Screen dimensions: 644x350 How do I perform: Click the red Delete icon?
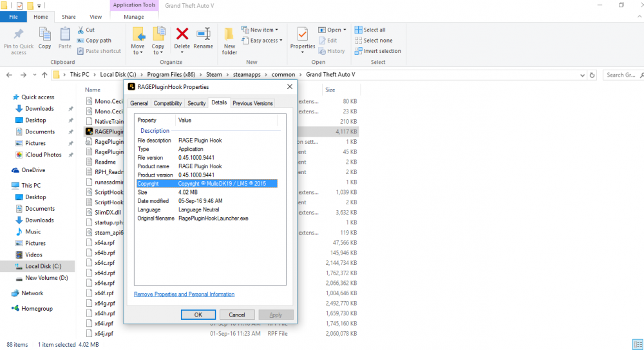click(x=182, y=34)
